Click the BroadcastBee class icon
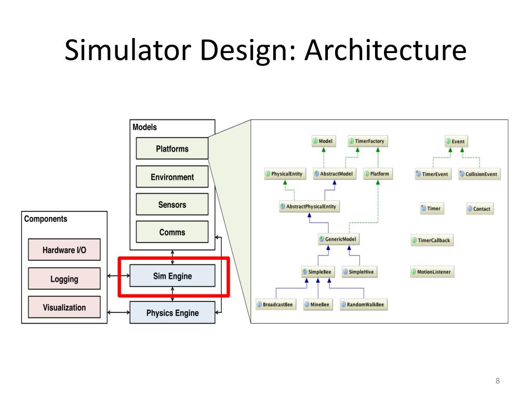532x399 pixels. click(259, 304)
